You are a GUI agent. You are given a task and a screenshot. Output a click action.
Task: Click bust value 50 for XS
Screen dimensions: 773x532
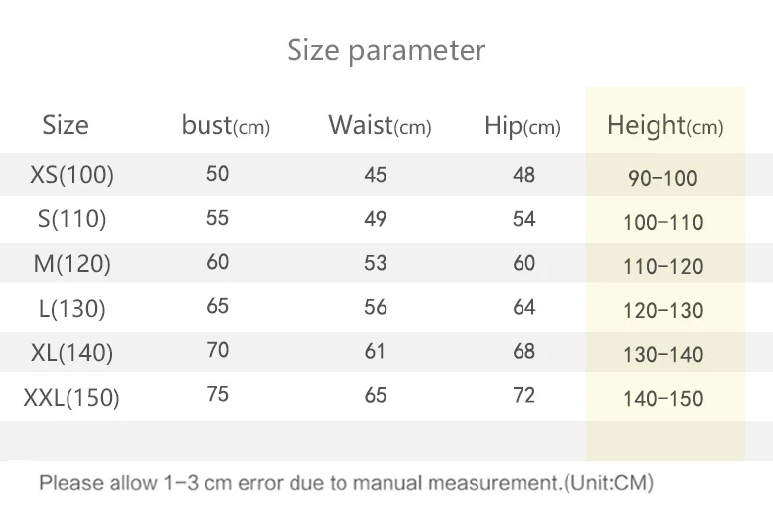[217, 174]
